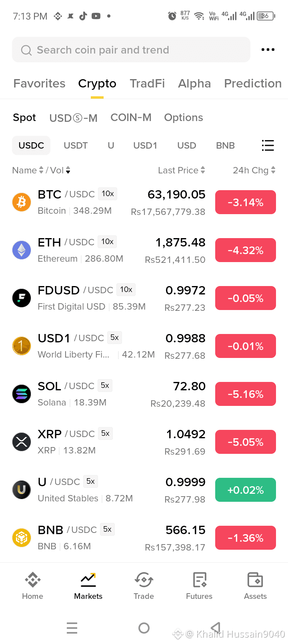Open the Home navigation icon
The image size is (288, 644).
32,580
